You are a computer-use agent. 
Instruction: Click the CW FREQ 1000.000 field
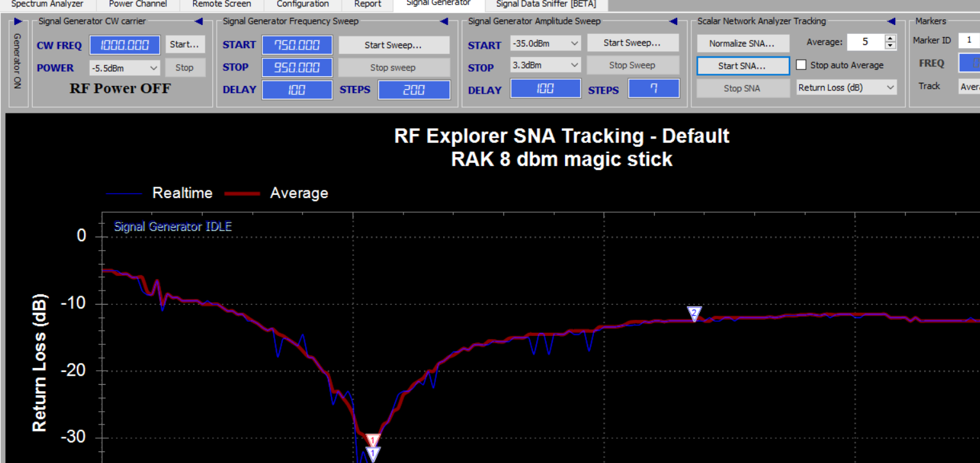[x=124, y=45]
